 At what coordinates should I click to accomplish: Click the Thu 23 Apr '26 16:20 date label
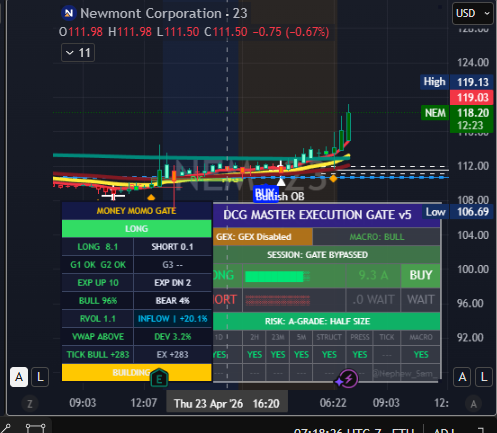point(227,404)
